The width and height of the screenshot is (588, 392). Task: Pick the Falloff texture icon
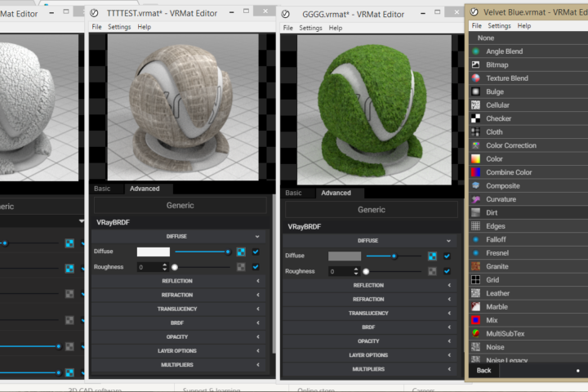point(475,239)
